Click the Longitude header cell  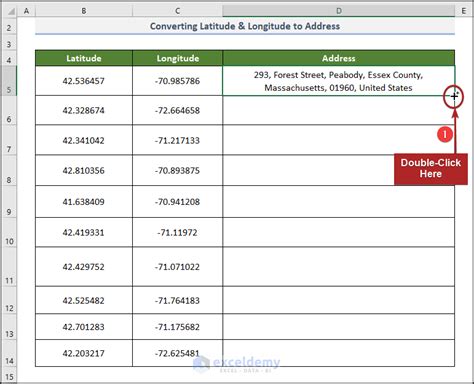click(x=177, y=58)
